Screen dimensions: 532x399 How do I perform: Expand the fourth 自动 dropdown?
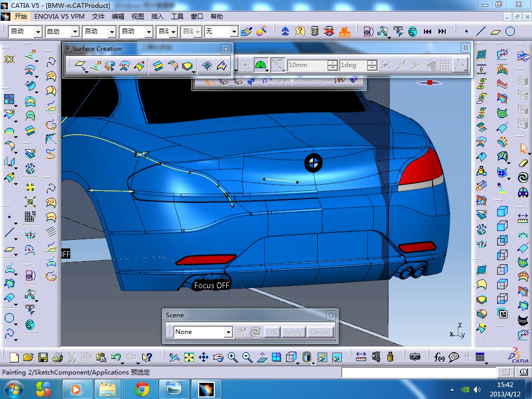click(x=149, y=32)
